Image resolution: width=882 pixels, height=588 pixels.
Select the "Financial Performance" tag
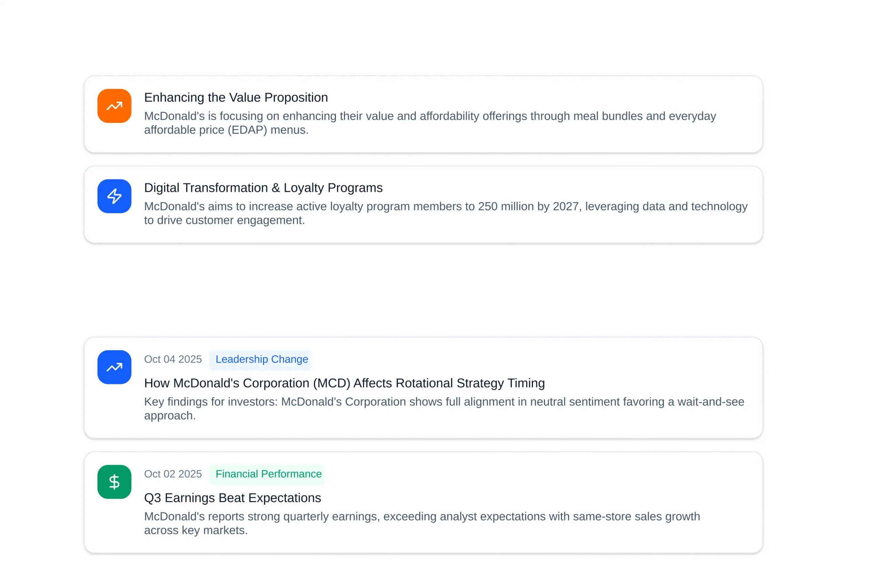tap(268, 474)
